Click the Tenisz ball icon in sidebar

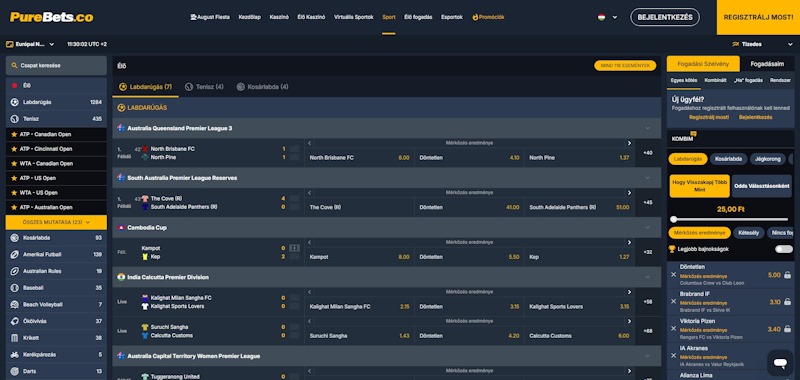(x=14, y=119)
